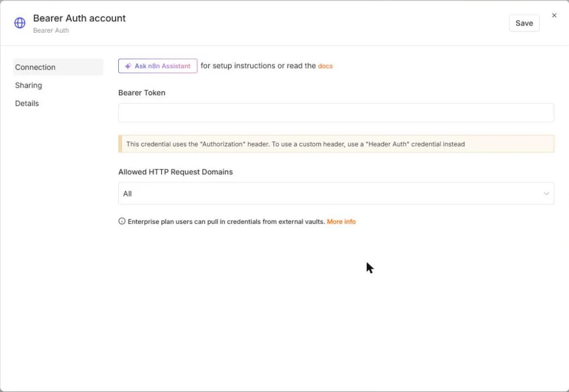Open the Allowed HTTP Request Domains dropdown
This screenshot has height=392, width=569.
(x=336, y=194)
